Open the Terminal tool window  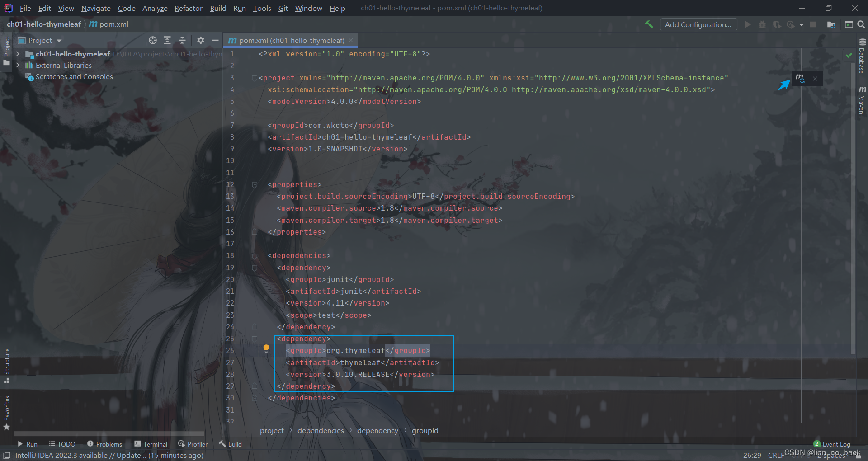tap(151, 444)
